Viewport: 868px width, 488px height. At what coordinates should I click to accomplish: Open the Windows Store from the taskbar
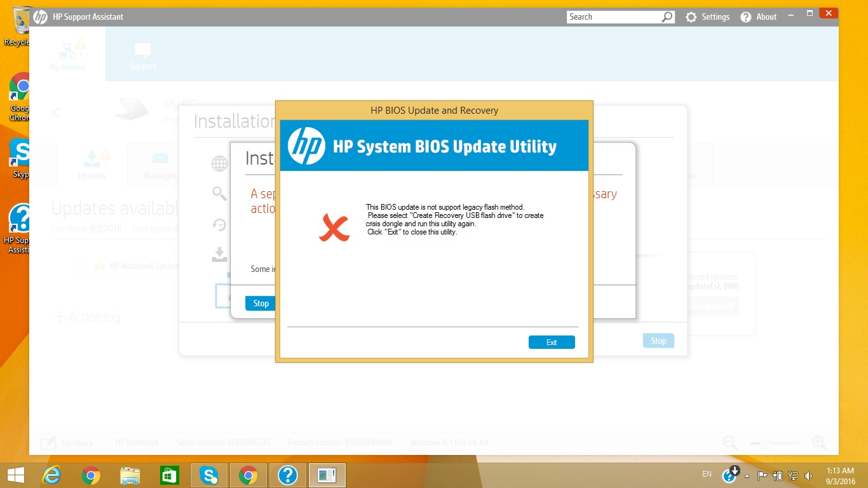pos(170,475)
